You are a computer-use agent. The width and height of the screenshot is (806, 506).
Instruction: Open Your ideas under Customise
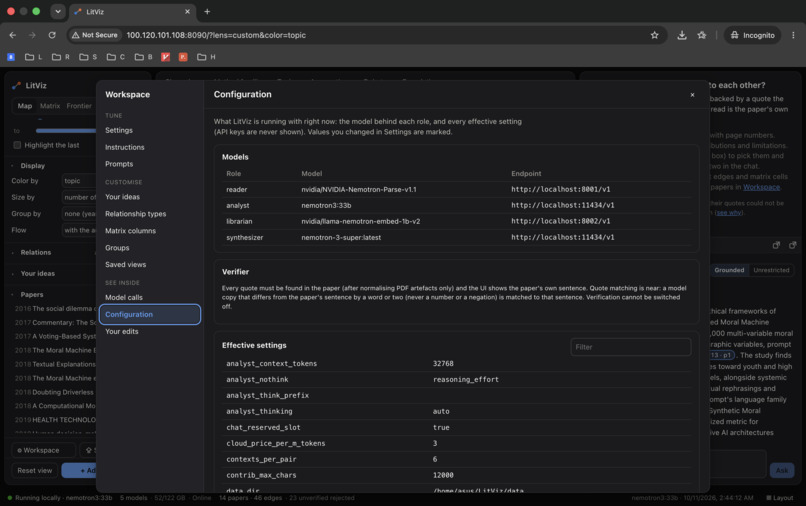122,197
